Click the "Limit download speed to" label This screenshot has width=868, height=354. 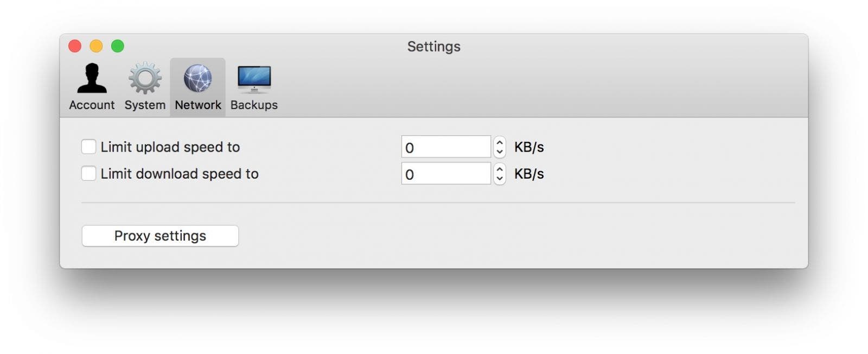180,174
